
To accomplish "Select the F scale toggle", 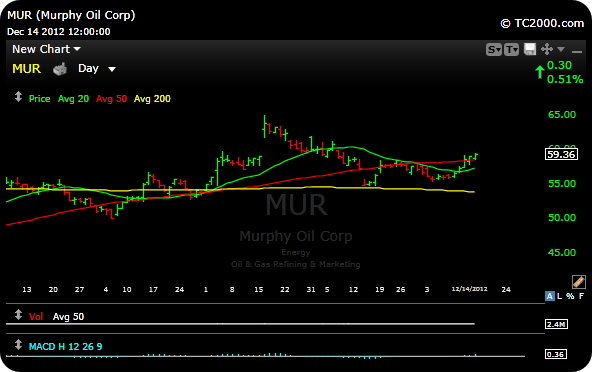I will (581, 296).
